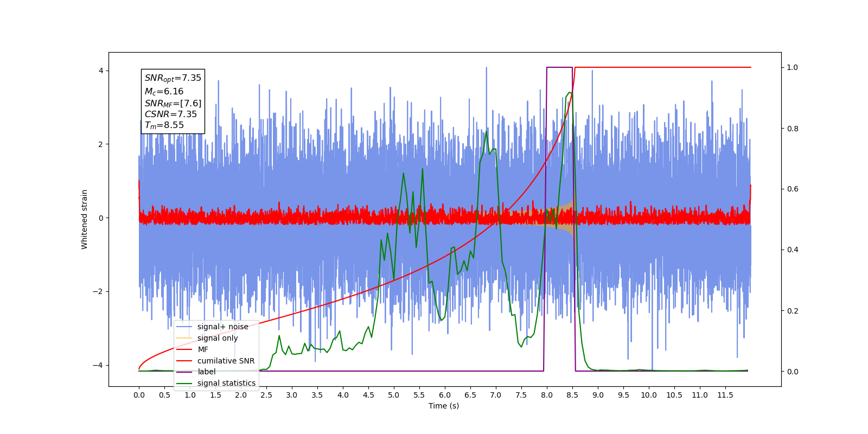Click the CSNR=7.35 annotation line
This screenshot has height=434, width=868.
171,114
